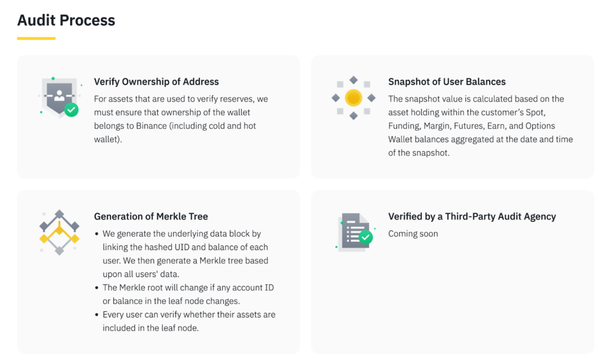Select the Audit Process page heading

click(66, 20)
